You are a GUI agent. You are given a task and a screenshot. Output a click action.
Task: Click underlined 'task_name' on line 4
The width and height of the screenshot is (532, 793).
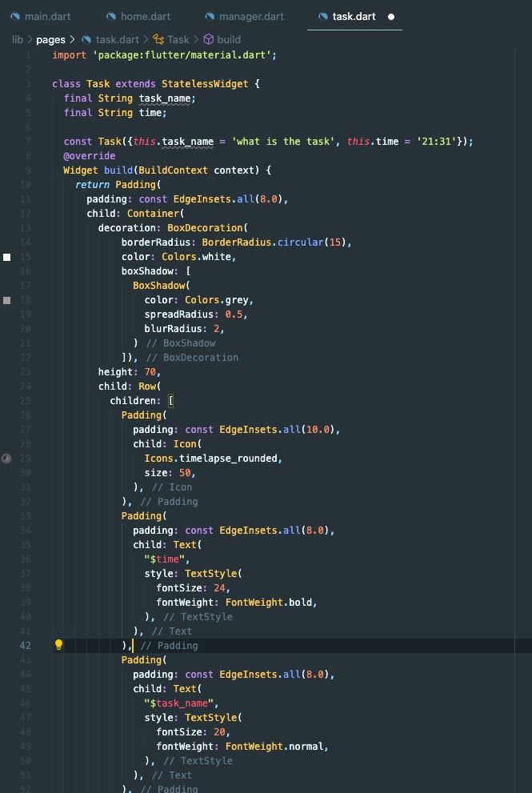(166, 98)
